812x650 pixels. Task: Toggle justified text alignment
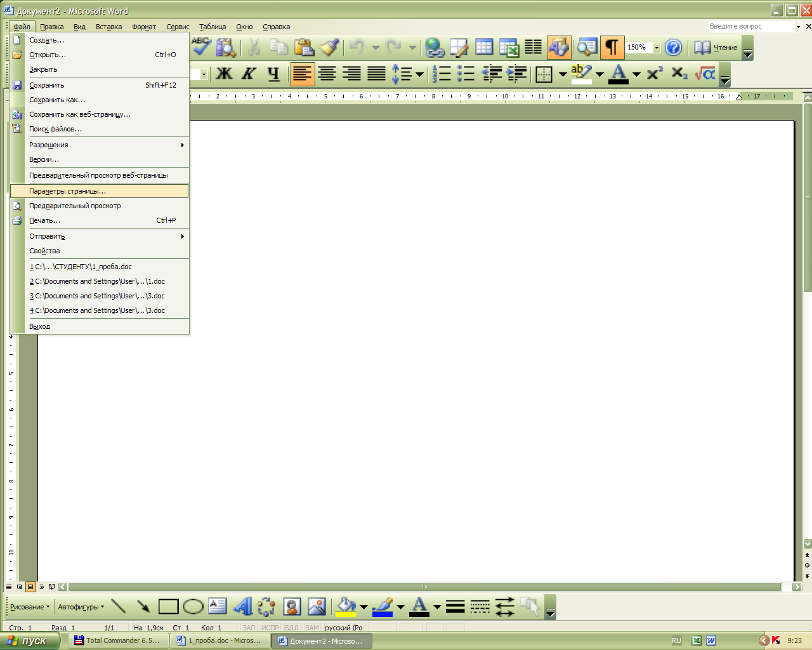[x=377, y=74]
